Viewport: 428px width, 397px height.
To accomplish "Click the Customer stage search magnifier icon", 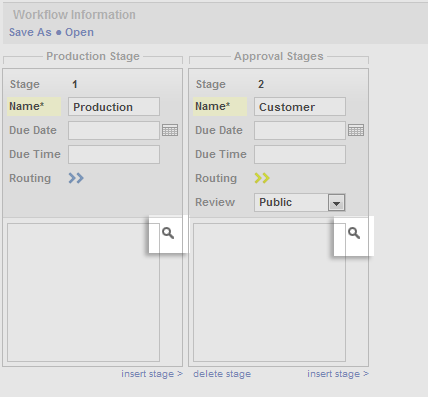I will pos(354,233).
